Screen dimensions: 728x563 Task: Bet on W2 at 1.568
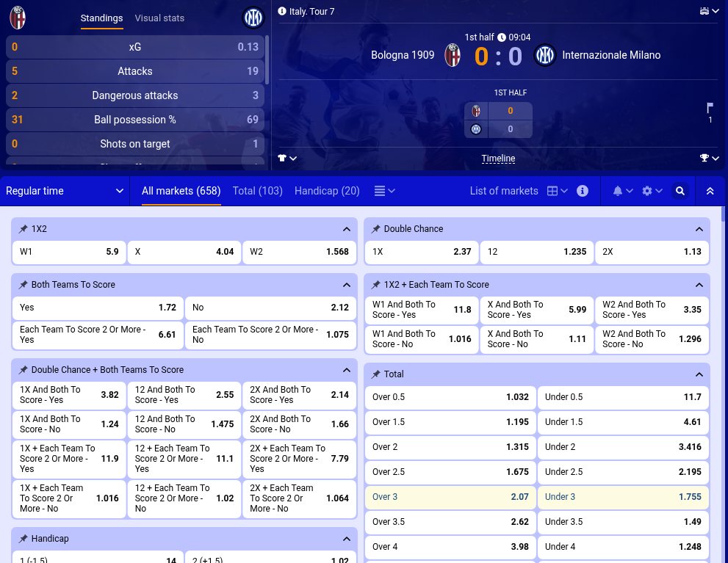[x=300, y=252]
